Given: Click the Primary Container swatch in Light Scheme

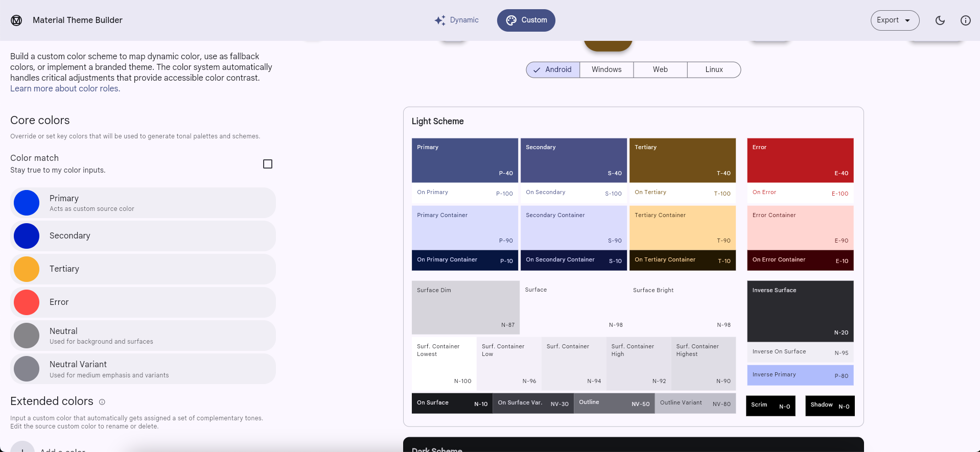Looking at the screenshot, I should pos(464,227).
